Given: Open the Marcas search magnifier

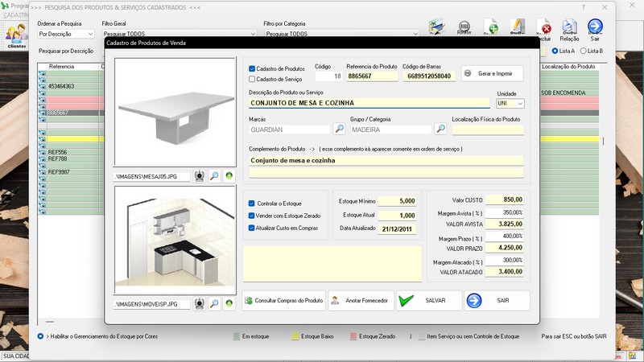Looking at the screenshot, I should pyautogui.click(x=339, y=129).
